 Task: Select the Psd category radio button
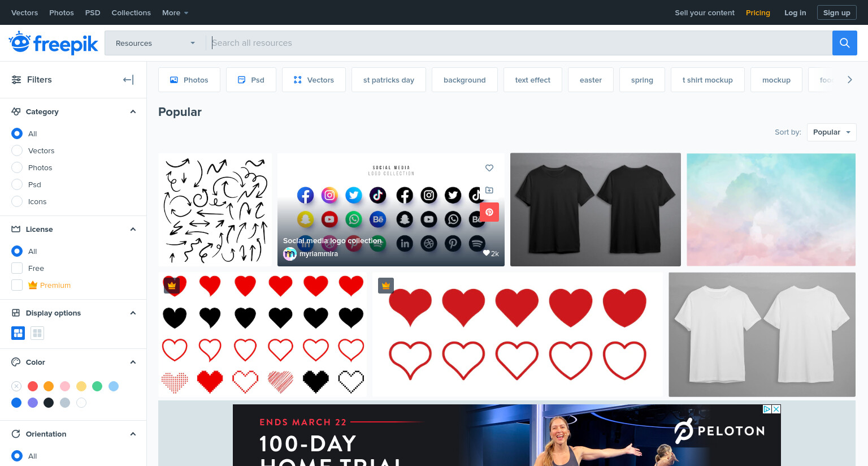(x=17, y=184)
